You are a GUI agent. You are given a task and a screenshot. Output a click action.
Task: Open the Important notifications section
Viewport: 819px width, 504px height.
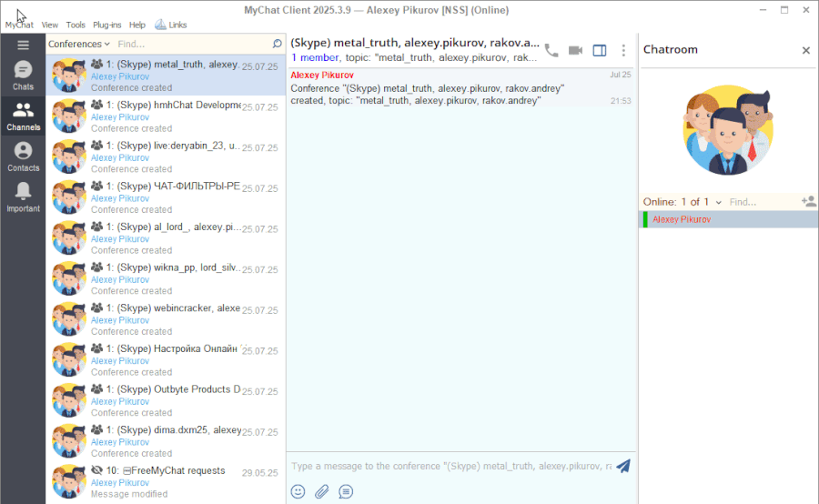click(23, 197)
